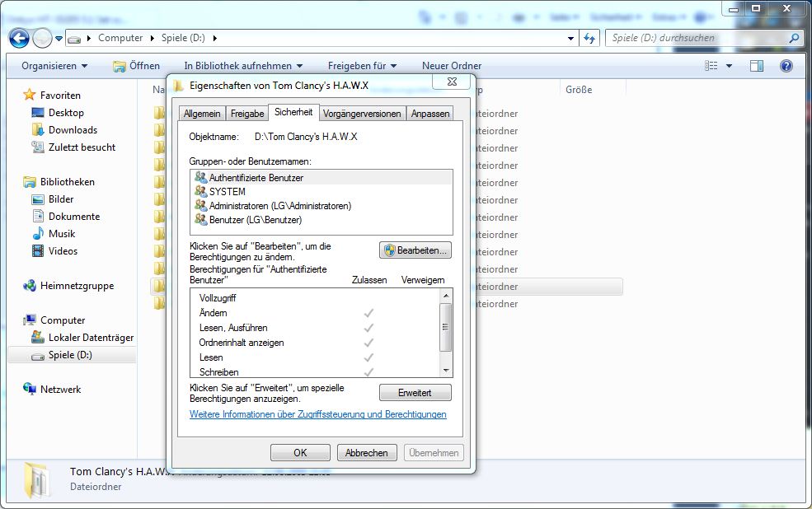Select Downloads in the Favoriten sidebar

point(72,130)
